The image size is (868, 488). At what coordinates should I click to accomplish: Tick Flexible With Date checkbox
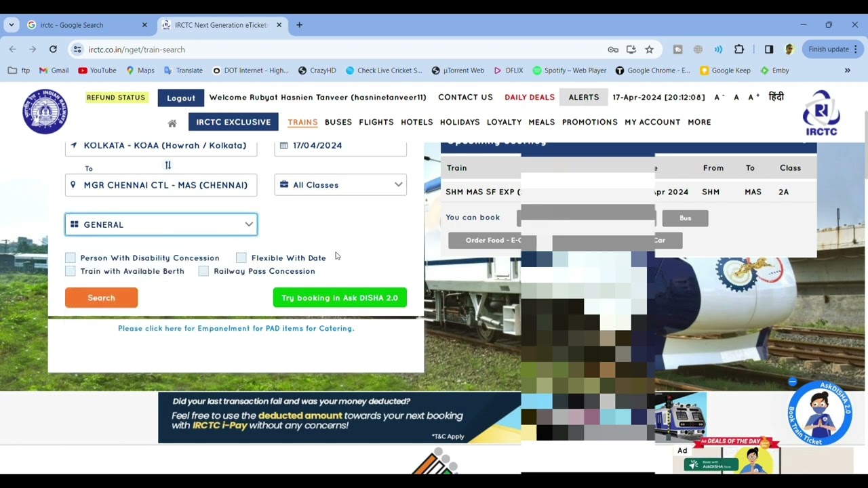[x=241, y=258]
